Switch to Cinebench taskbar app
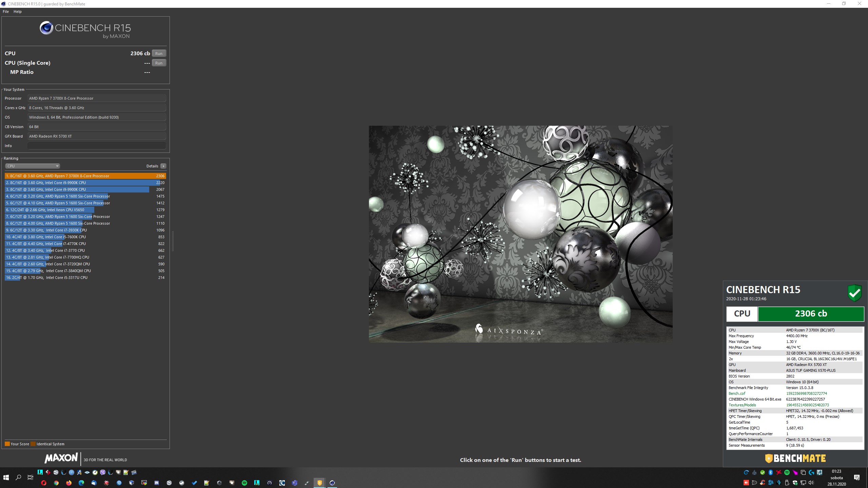The width and height of the screenshot is (868, 488). click(332, 483)
